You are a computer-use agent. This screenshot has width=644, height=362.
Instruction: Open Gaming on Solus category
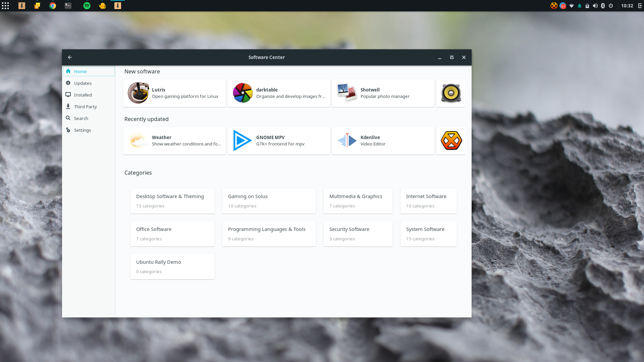(x=269, y=201)
